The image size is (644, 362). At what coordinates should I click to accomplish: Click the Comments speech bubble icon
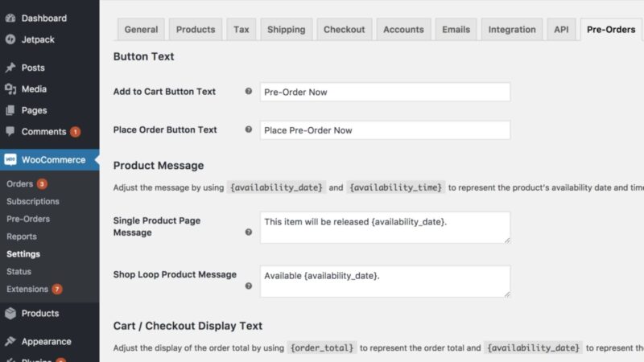[x=10, y=131]
